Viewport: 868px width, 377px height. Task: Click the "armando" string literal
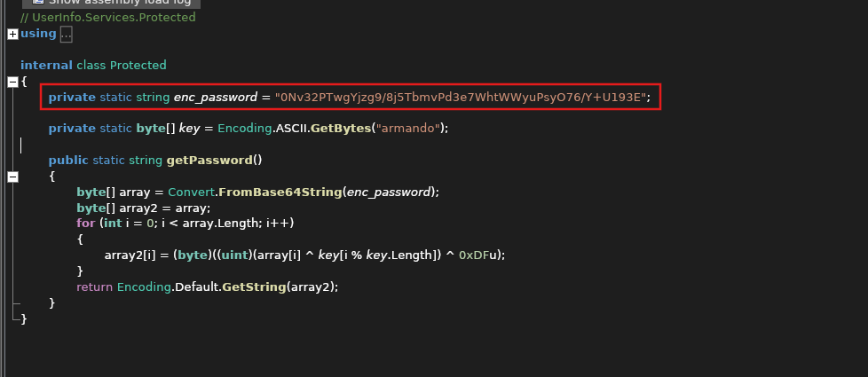click(408, 129)
